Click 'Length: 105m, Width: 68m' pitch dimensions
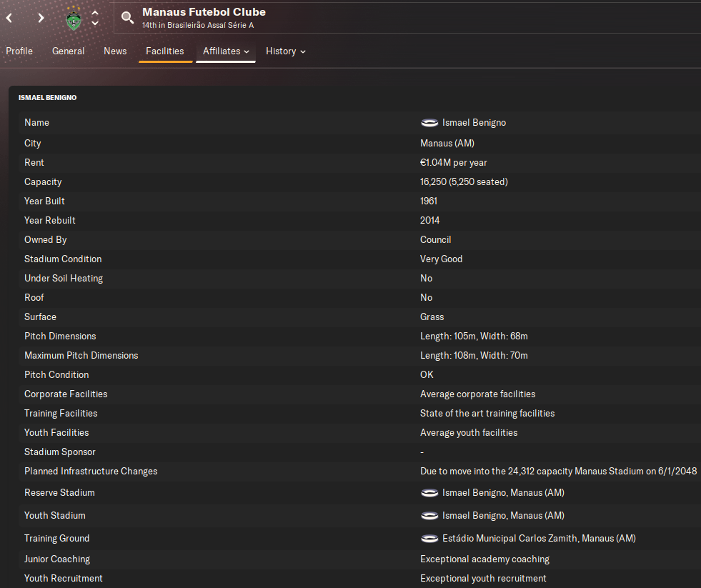This screenshot has height=588, width=701. tap(474, 336)
